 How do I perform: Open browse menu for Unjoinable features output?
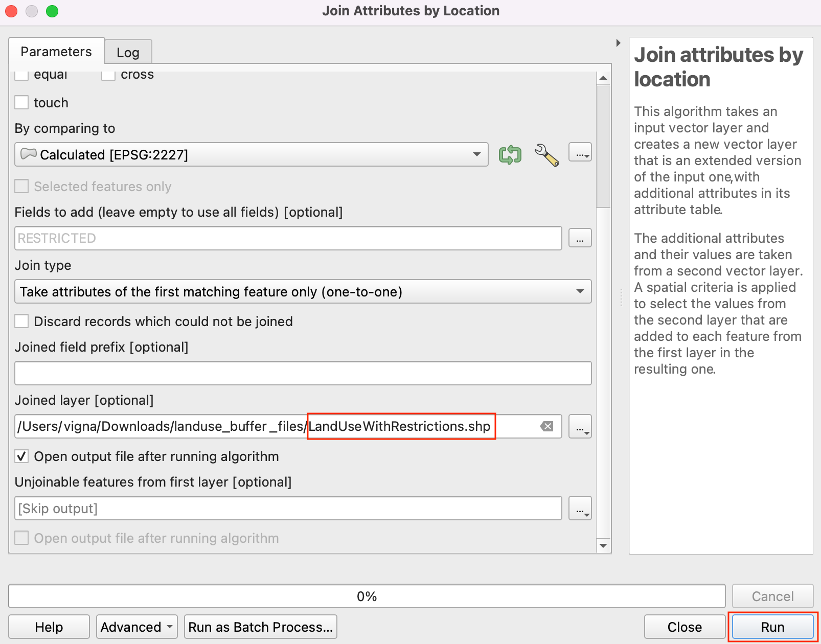(580, 509)
